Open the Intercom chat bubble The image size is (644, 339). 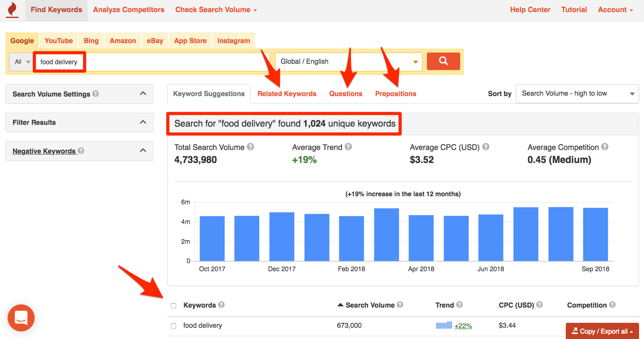click(x=21, y=318)
